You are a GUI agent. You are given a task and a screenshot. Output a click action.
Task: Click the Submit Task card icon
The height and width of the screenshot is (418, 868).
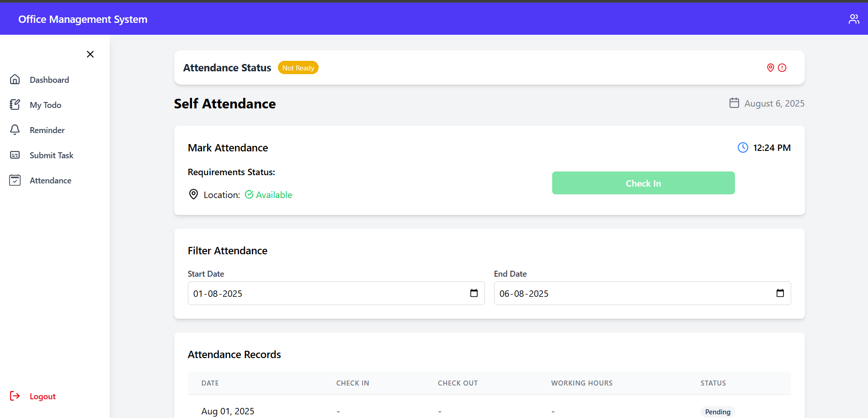[x=15, y=155]
